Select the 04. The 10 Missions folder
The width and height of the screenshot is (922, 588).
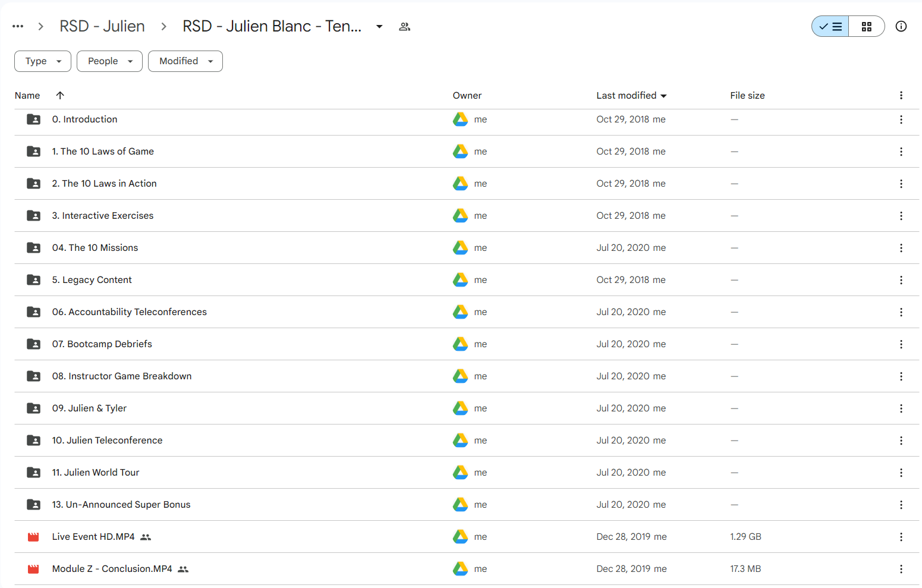tap(95, 248)
